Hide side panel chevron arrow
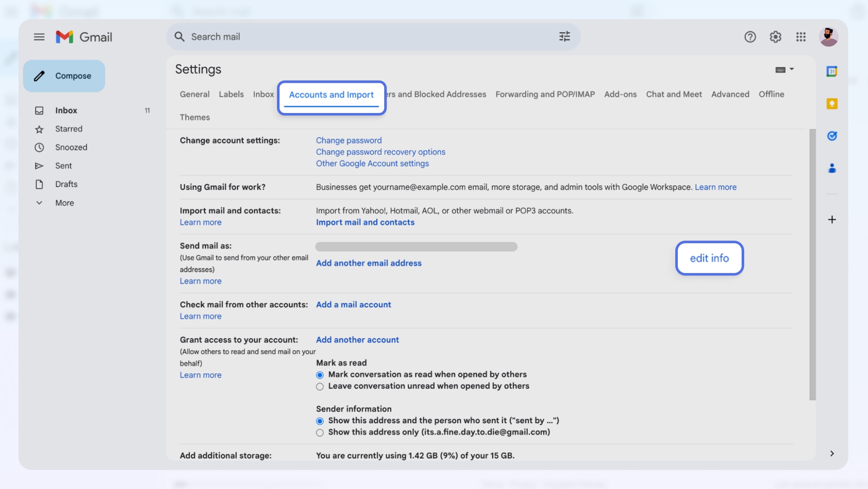This screenshot has width=868, height=489. pyautogui.click(x=832, y=454)
